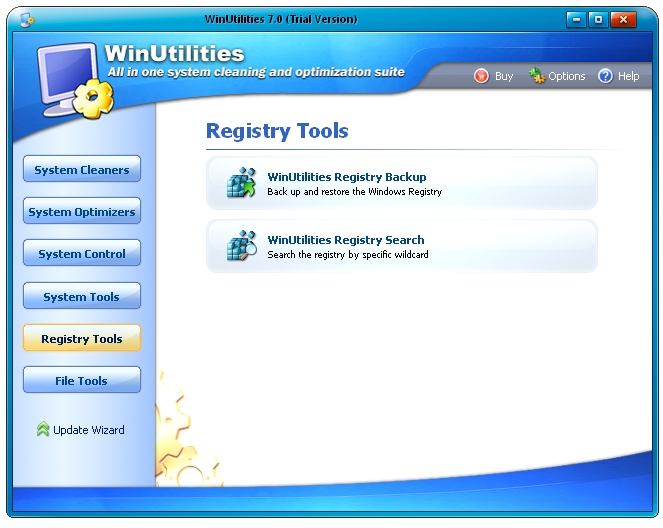The height and width of the screenshot is (528, 663).
Task: Click 'Back up and restore the Windows Registry'
Action: (354, 192)
